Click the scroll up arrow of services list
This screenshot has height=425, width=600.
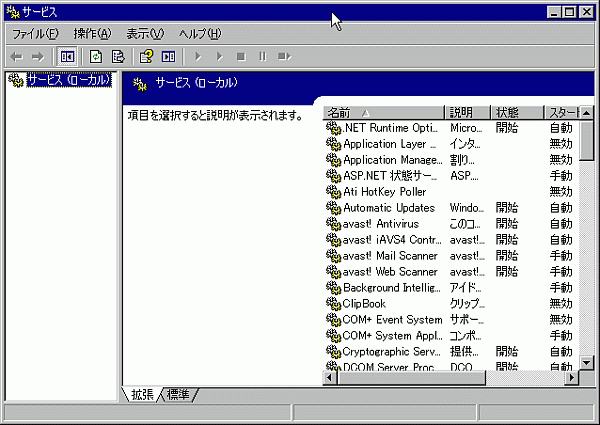pyautogui.click(x=587, y=113)
